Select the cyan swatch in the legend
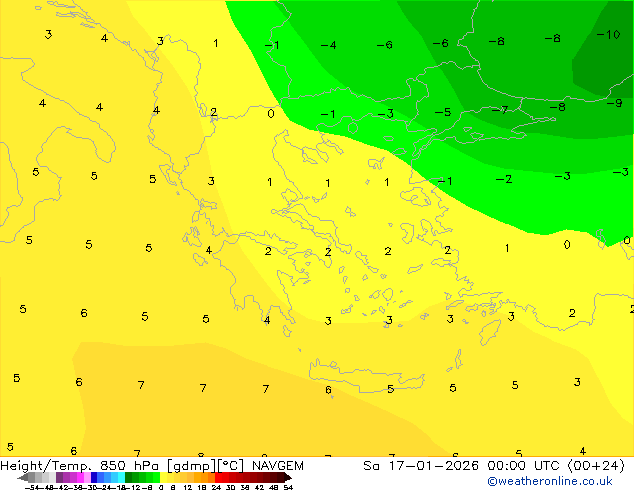The image size is (634, 490). (122, 477)
